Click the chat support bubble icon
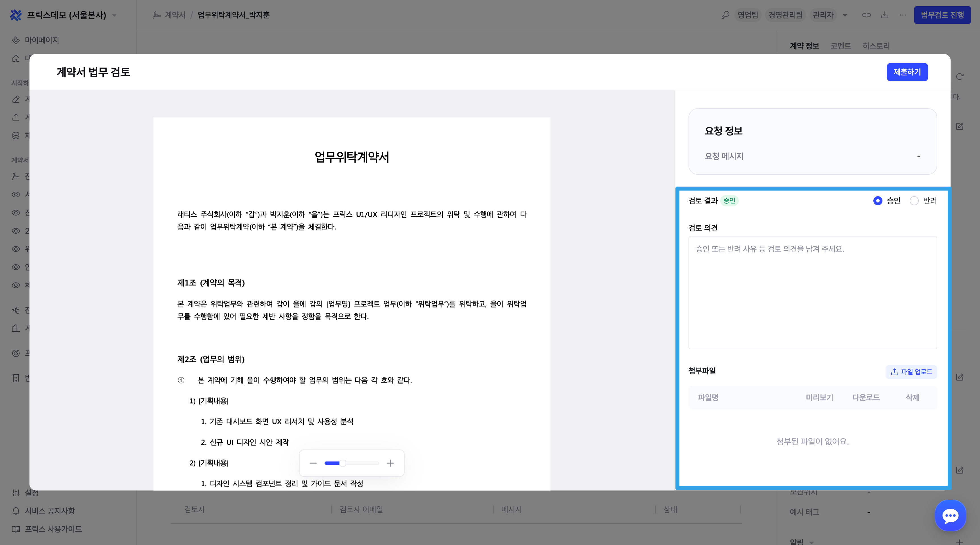This screenshot has width=980, height=545. 950,516
